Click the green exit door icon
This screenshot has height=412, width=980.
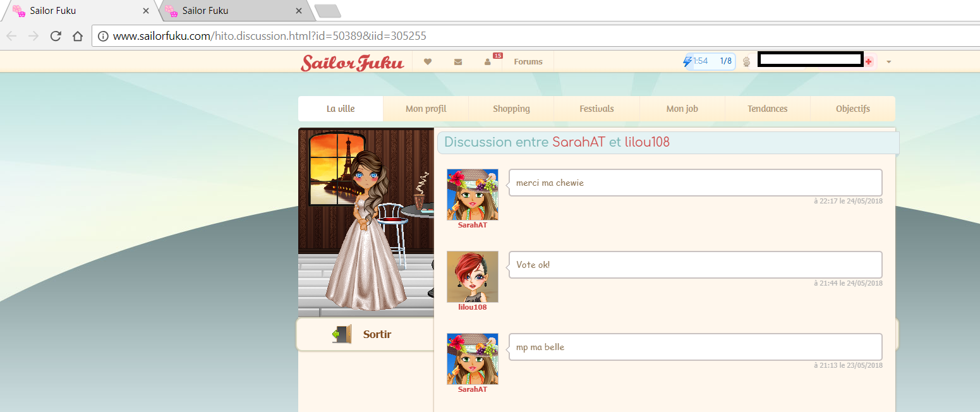341,334
